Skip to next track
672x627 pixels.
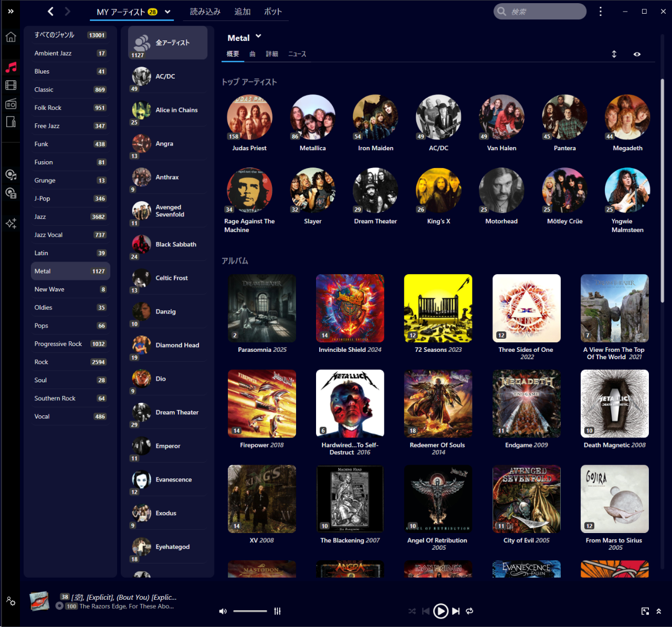tap(456, 611)
